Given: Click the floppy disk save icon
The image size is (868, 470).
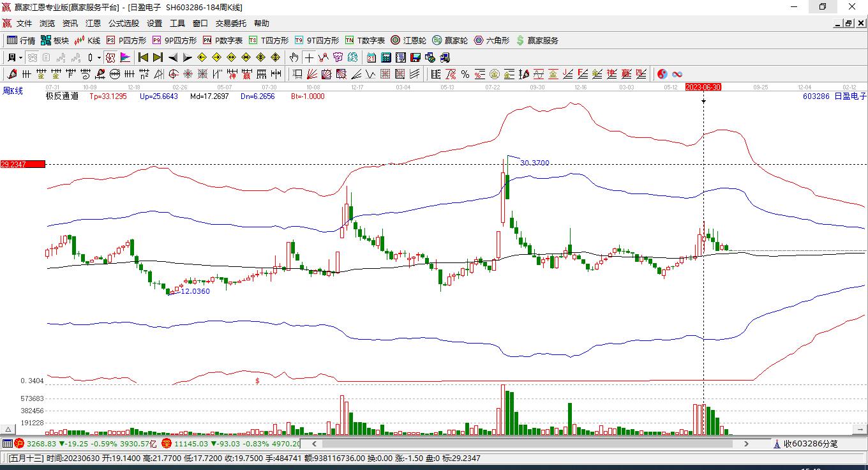Looking at the screenshot, I should 415,57.
